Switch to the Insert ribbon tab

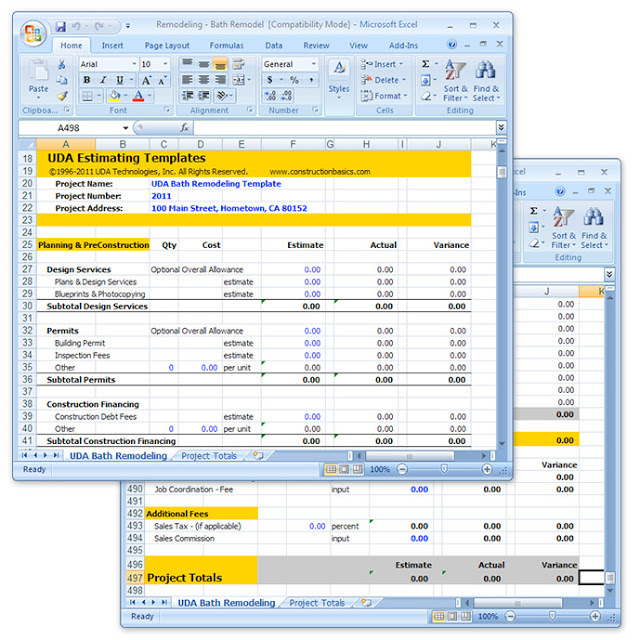tap(112, 45)
